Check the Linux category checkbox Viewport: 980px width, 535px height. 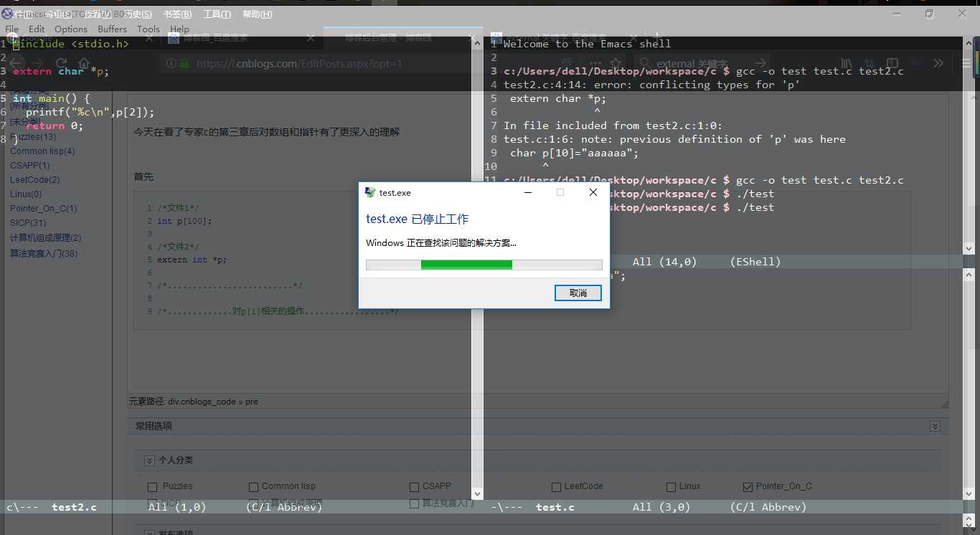pyautogui.click(x=671, y=487)
